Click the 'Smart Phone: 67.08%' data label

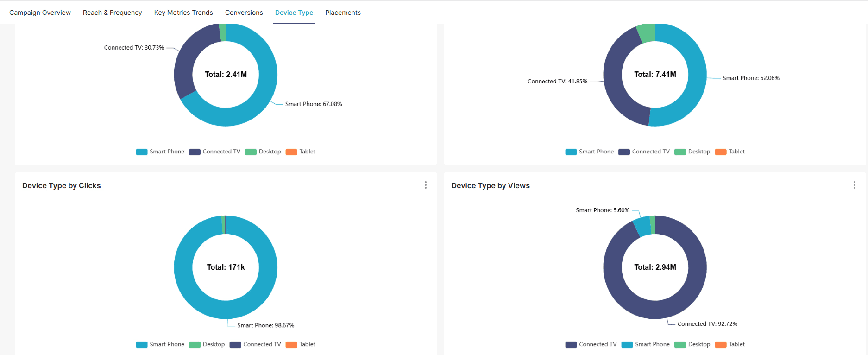click(314, 104)
